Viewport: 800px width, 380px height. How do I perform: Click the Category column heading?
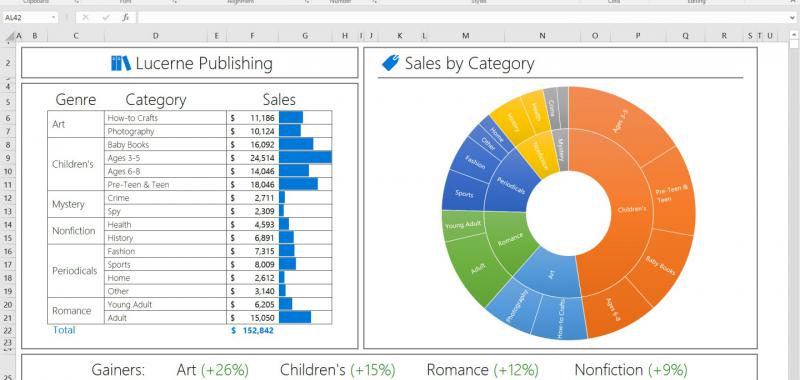156,99
